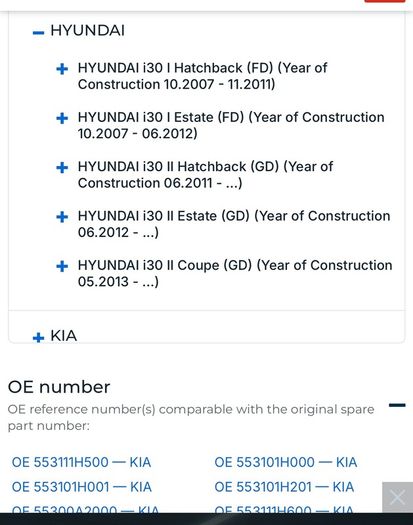Select HYUNDAI i30 I Hatchback (FD) entry text
The height and width of the screenshot is (525, 413).
point(202,76)
